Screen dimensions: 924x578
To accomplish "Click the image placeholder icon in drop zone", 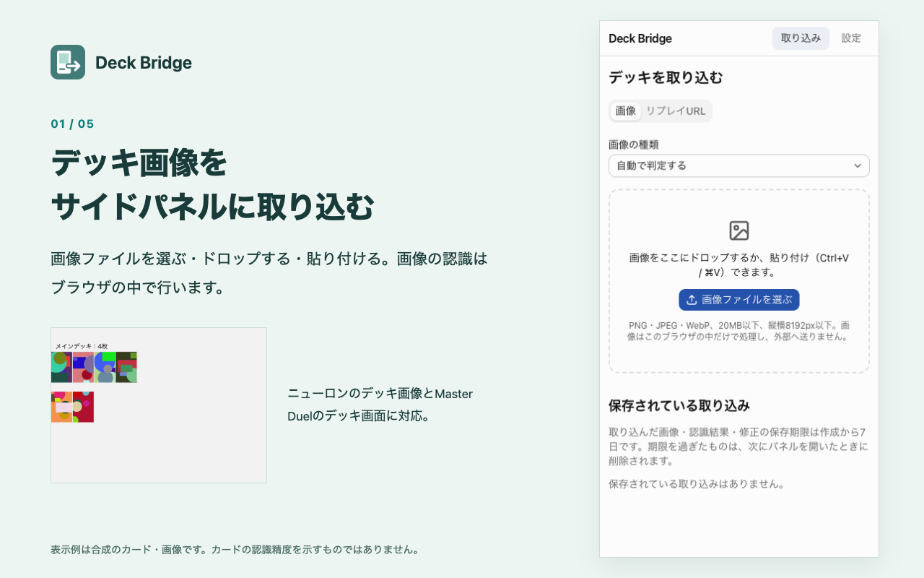I will [x=739, y=230].
